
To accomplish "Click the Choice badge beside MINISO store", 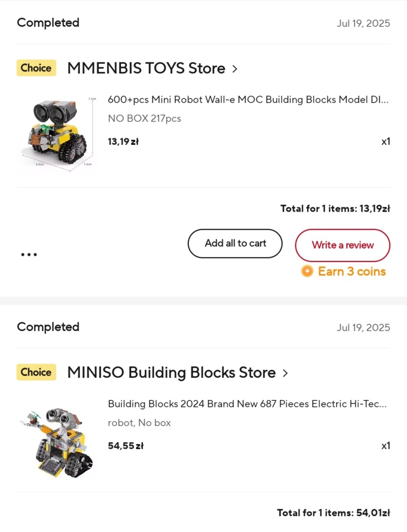I will pos(36,372).
